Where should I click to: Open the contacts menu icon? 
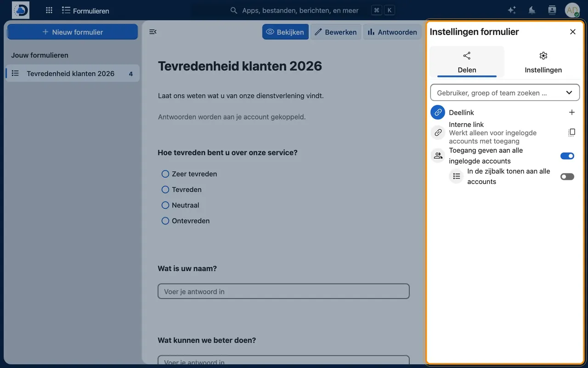552,10
